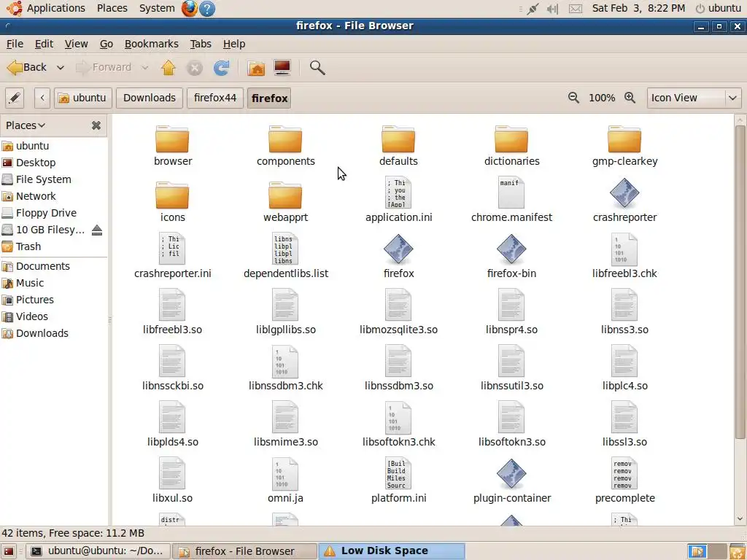Open the Go menu
This screenshot has height=560, width=747.
pos(107,44)
